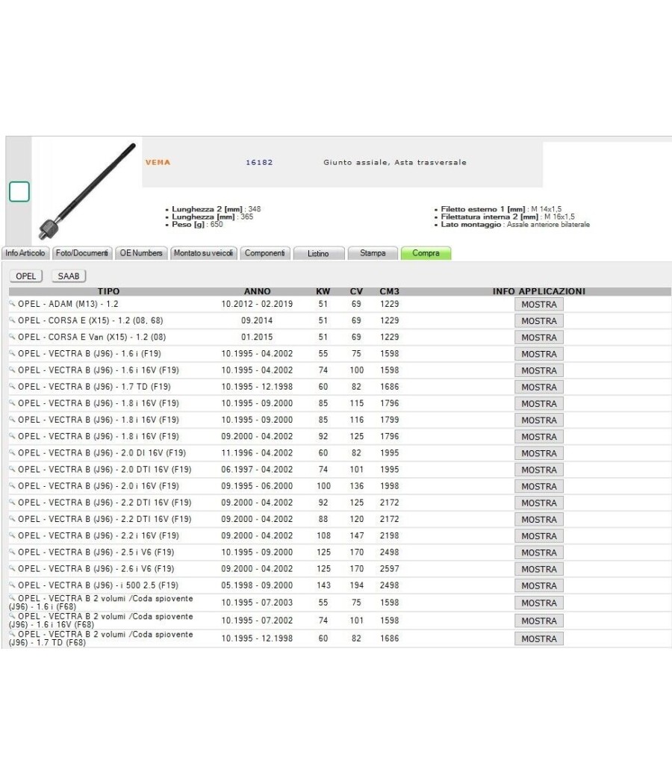Screen dimensions: 672x784
Task: Click magnifier icon for VECTRA B i 500 2.5
Action: coord(12,584)
